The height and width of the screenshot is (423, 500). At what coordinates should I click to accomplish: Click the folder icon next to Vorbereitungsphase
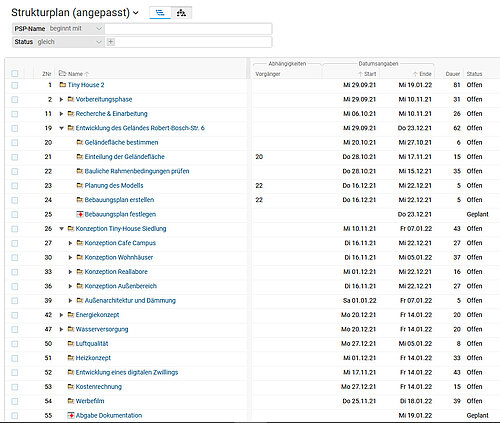[70, 99]
